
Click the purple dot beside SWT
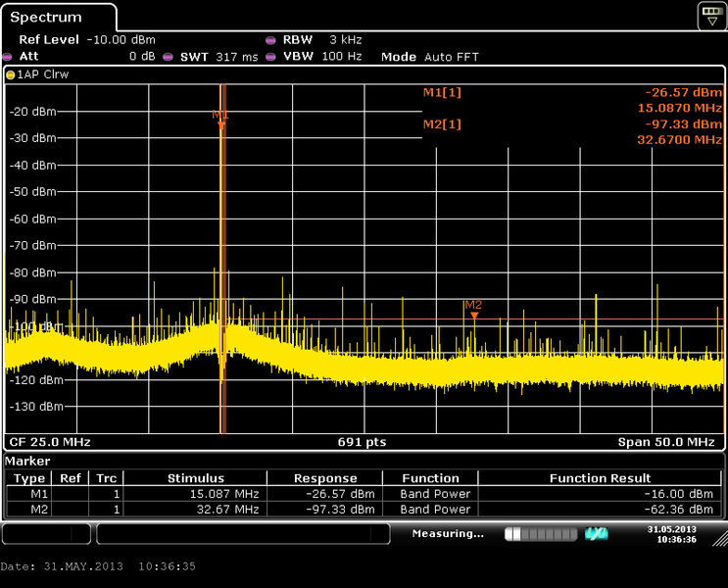point(168,57)
